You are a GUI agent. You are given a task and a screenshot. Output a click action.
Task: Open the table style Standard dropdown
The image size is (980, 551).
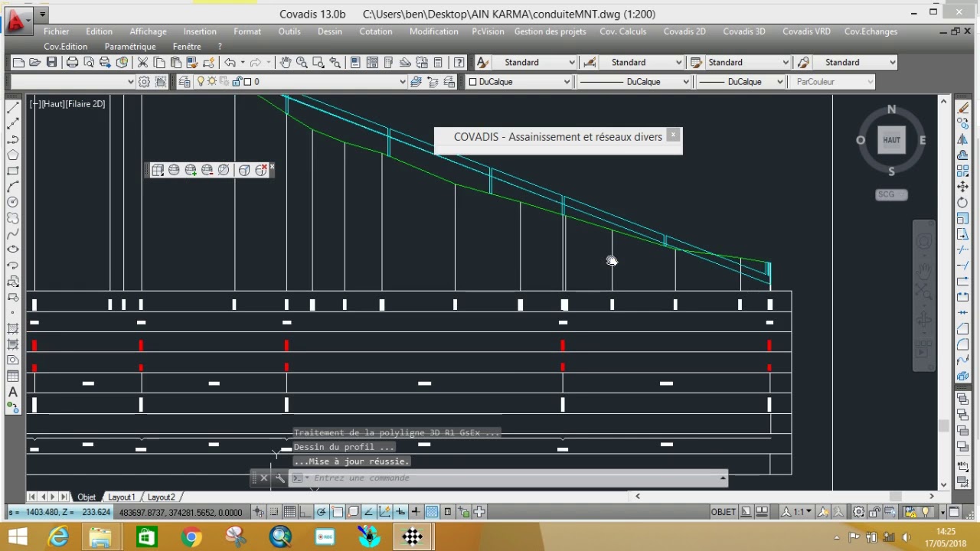[748, 63]
